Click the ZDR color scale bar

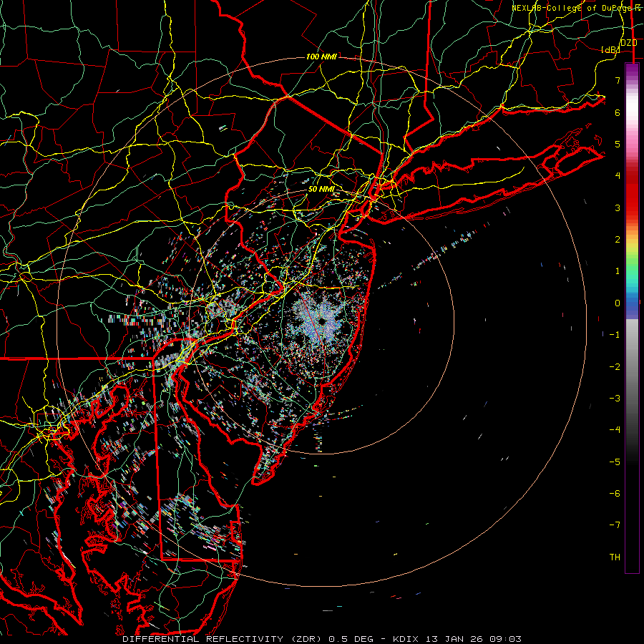pos(632,318)
